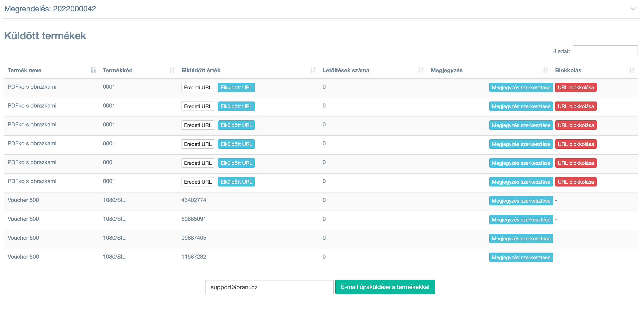Screen dimensions: 644x315
Task: Click the Küldött termékek heading
Action: pyautogui.click(x=45, y=36)
